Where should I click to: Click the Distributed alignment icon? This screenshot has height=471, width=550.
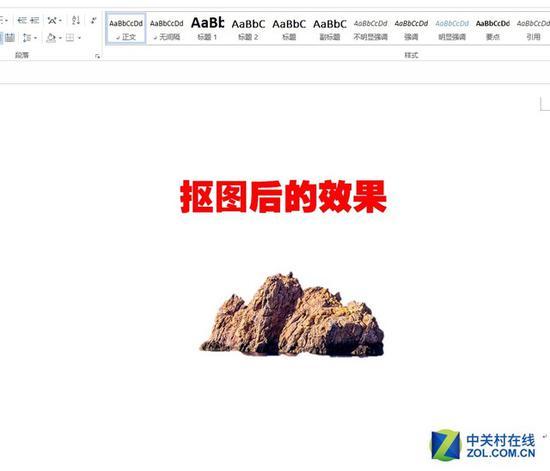tap(10, 37)
